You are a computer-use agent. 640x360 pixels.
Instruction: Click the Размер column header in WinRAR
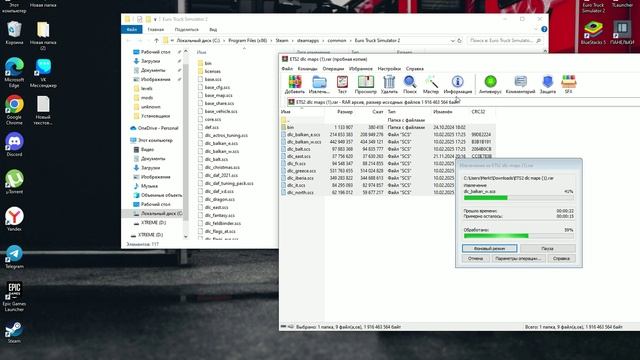pos(345,111)
